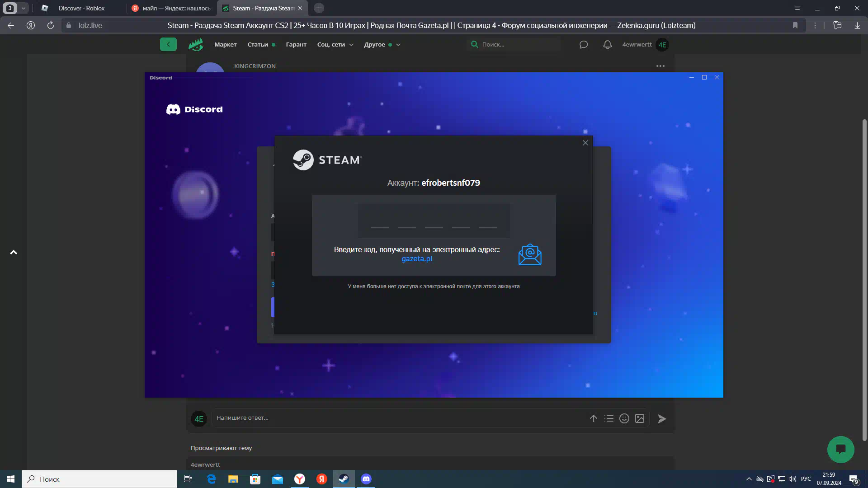Click the page vertical scrollbar
This screenshot has width=868, height=488.
864,280
